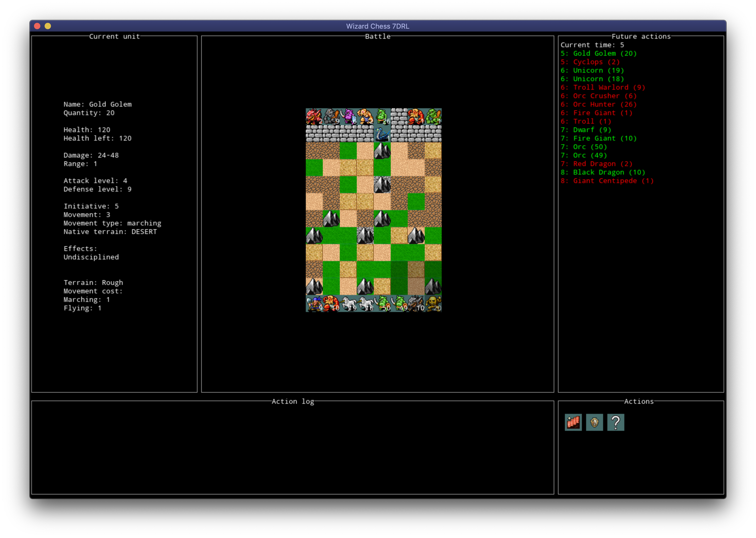
Task: Click the golden shield defend action icon
Action: tap(594, 422)
